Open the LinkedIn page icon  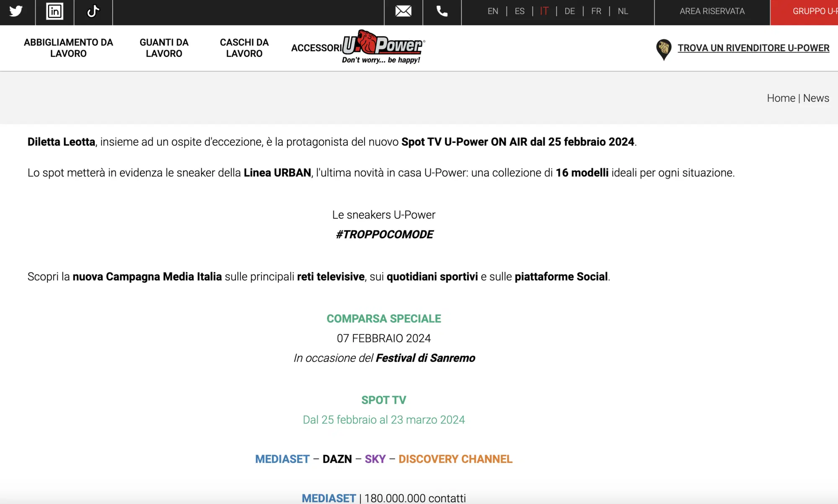click(x=54, y=11)
